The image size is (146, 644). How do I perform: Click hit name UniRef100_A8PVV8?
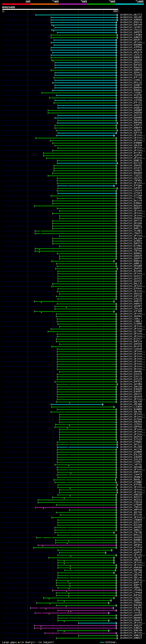coord(131,510)
